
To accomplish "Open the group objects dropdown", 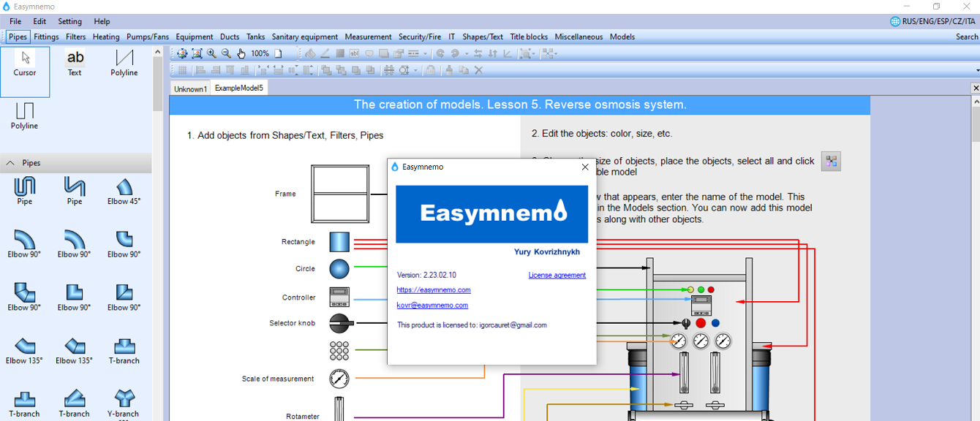I will [534, 53].
